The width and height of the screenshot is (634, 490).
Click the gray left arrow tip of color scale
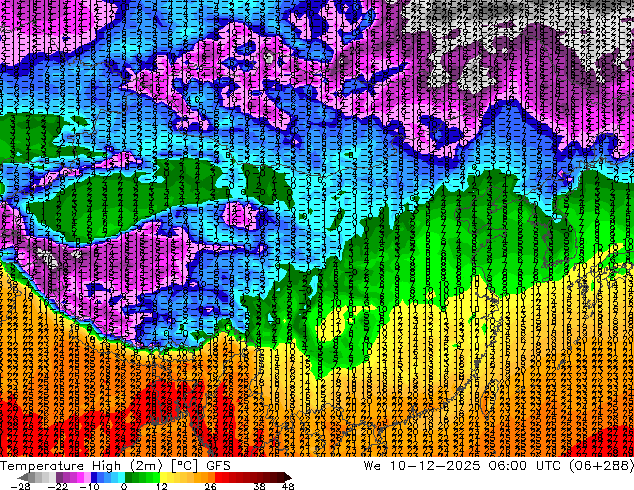point(22,477)
